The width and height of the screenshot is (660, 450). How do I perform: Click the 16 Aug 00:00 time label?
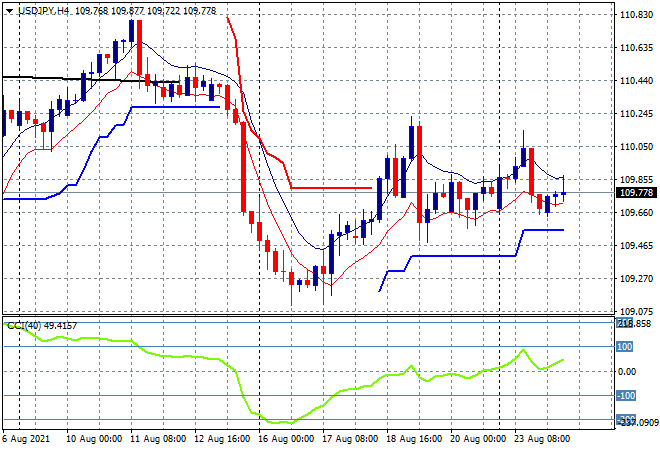pyautogui.click(x=286, y=439)
